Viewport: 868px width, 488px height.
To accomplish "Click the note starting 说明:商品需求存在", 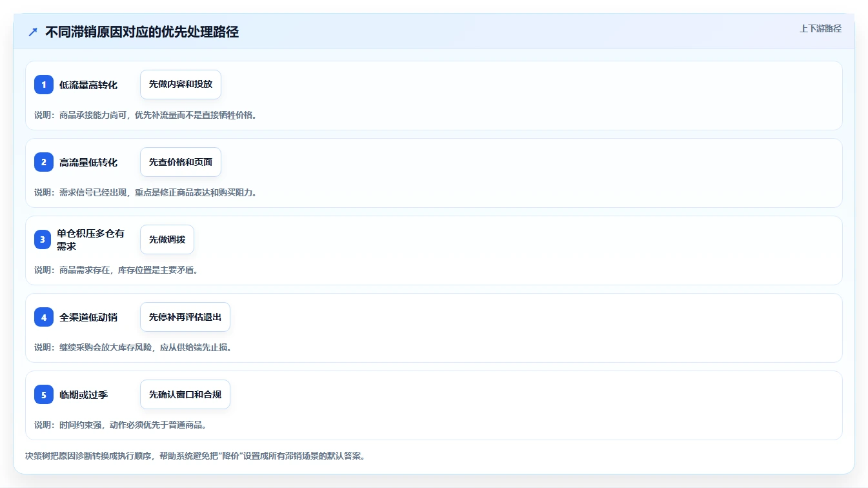I will point(116,270).
